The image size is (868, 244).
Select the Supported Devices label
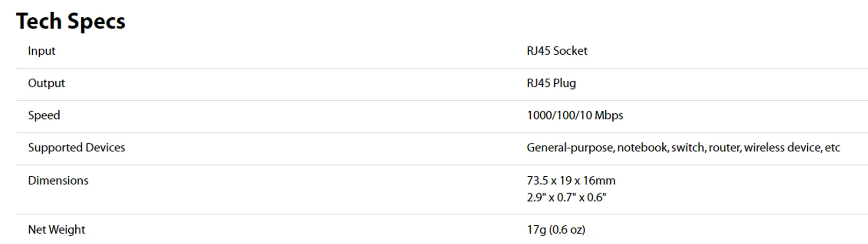(77, 148)
